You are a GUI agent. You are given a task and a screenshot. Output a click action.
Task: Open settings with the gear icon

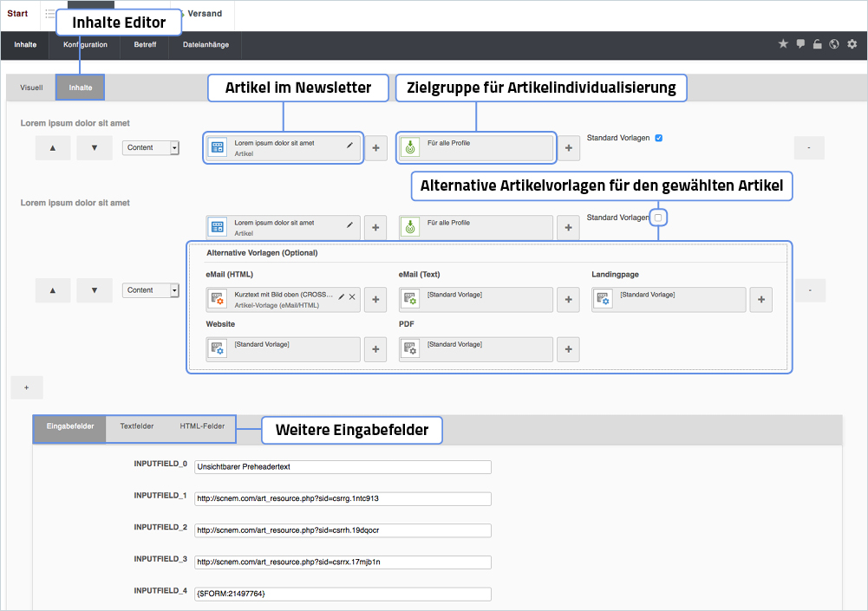coord(852,44)
